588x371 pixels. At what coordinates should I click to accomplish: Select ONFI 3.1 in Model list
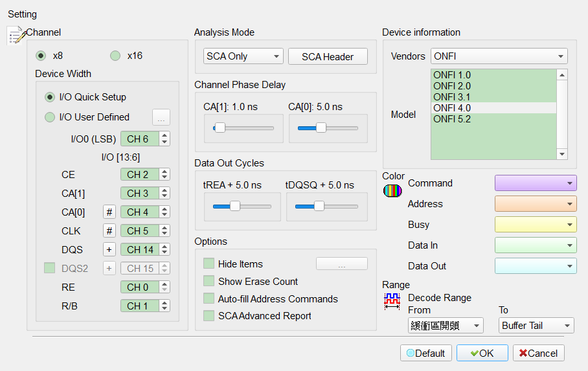pos(493,96)
